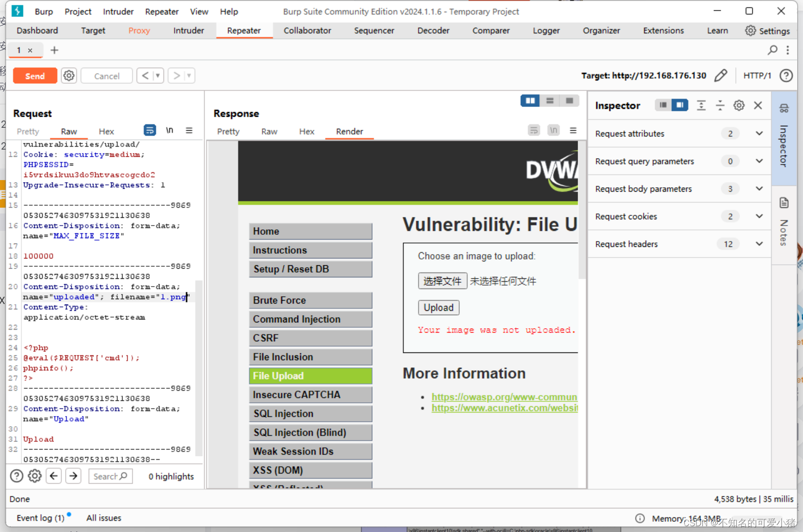Expand Request body parameters section
Screen dimensions: 803x532
click(679, 189)
